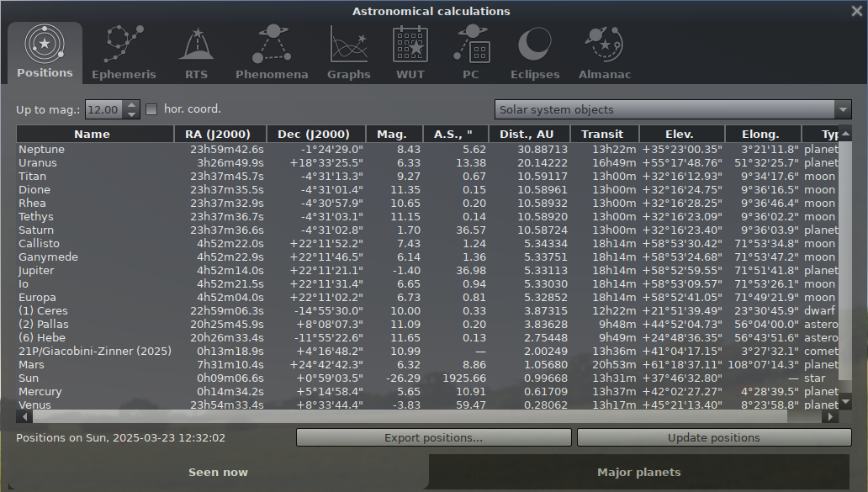
Task: Decrease the magnitude limit with down arrow
Action: (x=132, y=114)
